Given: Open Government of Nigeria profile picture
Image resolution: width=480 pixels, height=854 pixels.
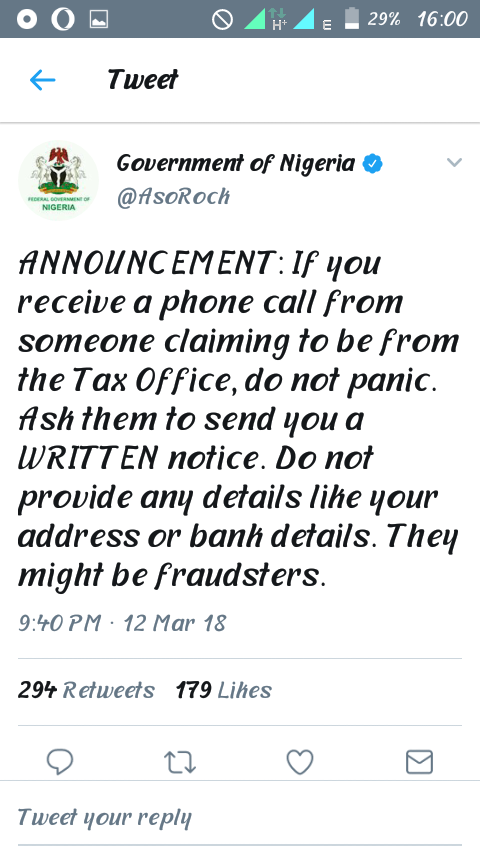Looking at the screenshot, I should pos(58,180).
